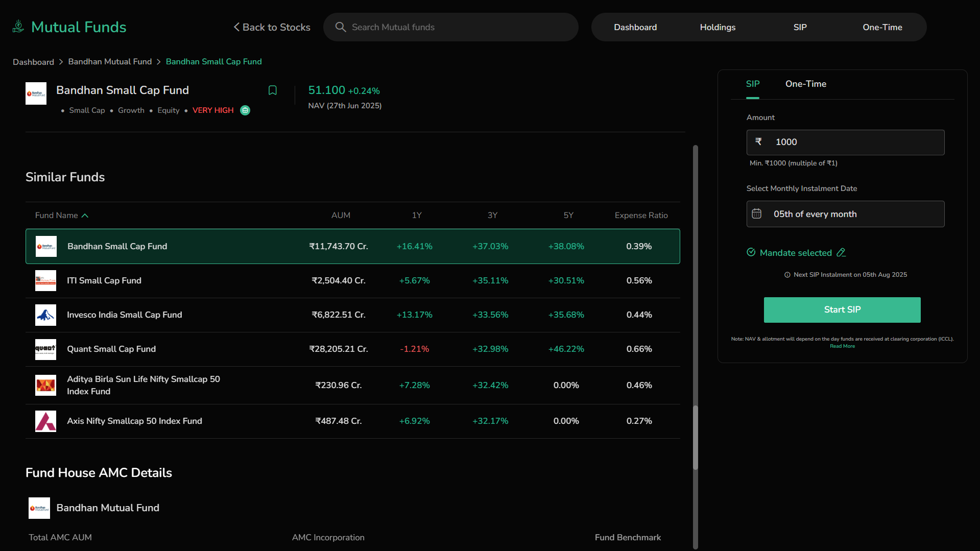This screenshot has width=980, height=551.
Task: Edit the selected mandate with the pencil icon
Action: pyautogui.click(x=841, y=253)
